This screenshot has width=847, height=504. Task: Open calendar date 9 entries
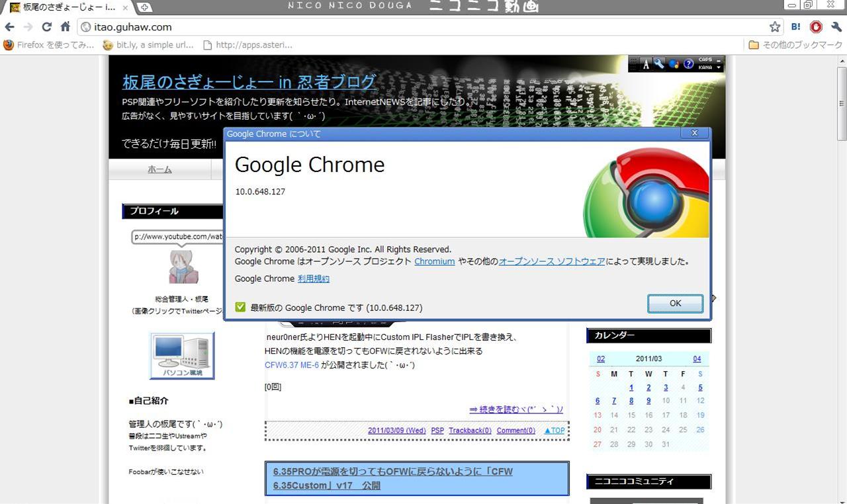pyautogui.click(x=648, y=401)
